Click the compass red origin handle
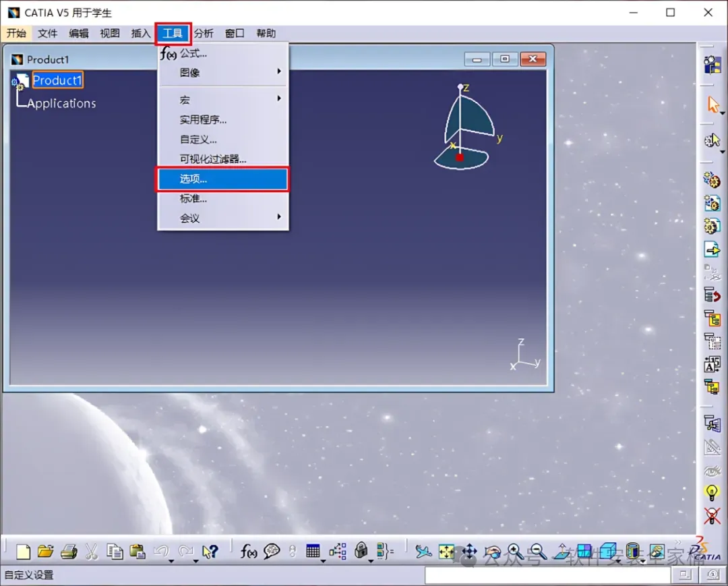This screenshot has width=728, height=586. [x=460, y=157]
